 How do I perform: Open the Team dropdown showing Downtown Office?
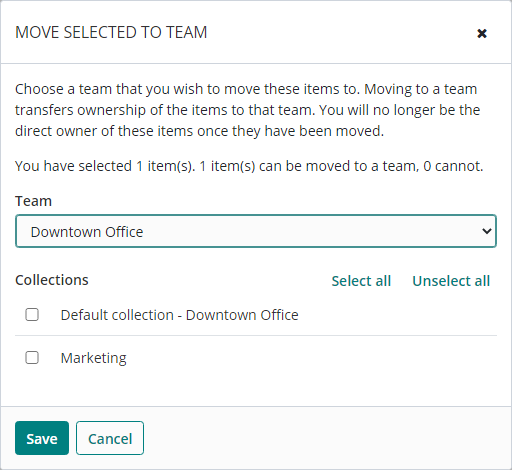coord(256,231)
